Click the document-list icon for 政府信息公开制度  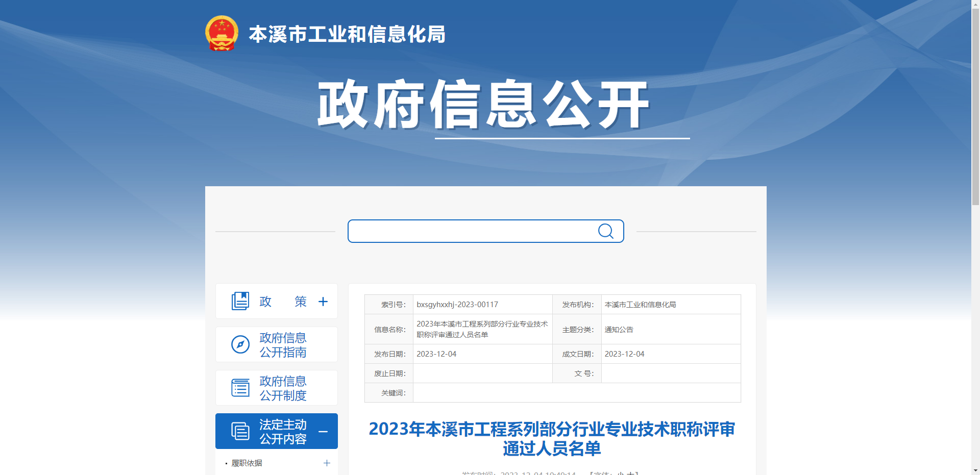(x=239, y=388)
